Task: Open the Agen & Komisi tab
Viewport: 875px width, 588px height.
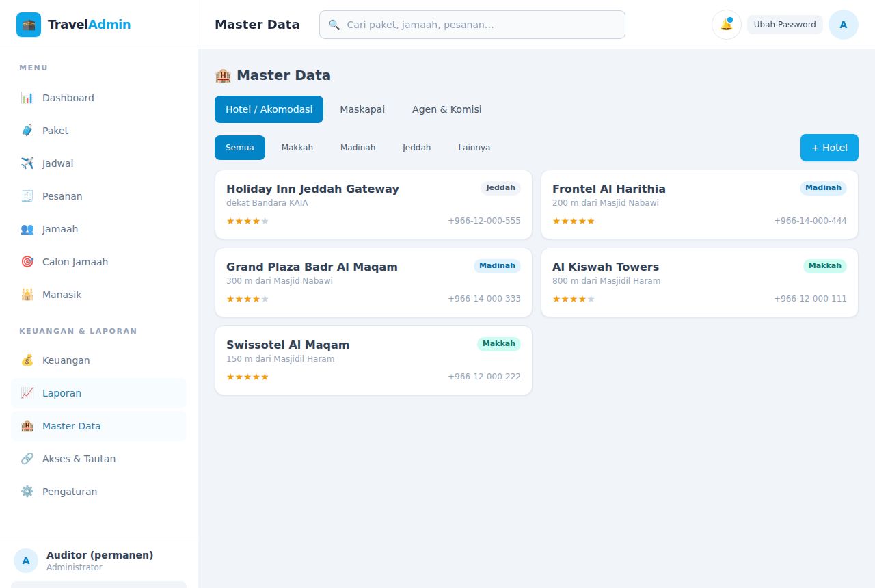Action: [x=447, y=109]
